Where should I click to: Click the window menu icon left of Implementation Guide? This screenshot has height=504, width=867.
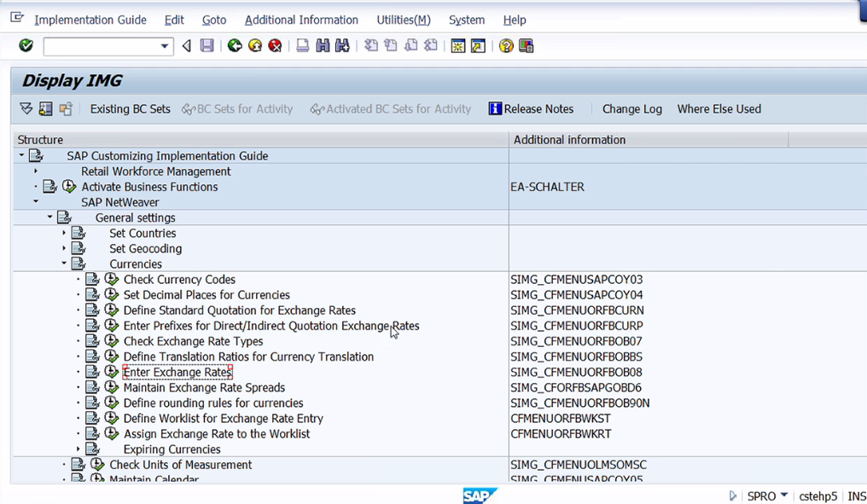click(x=17, y=18)
